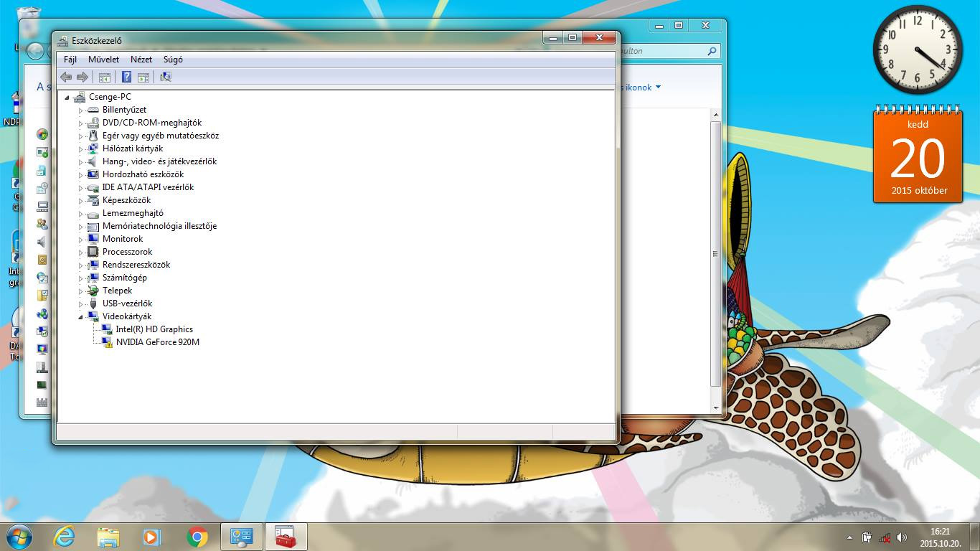Select the Intel(R) HD Graphics device
The width and height of the screenshot is (980, 551).
(154, 329)
